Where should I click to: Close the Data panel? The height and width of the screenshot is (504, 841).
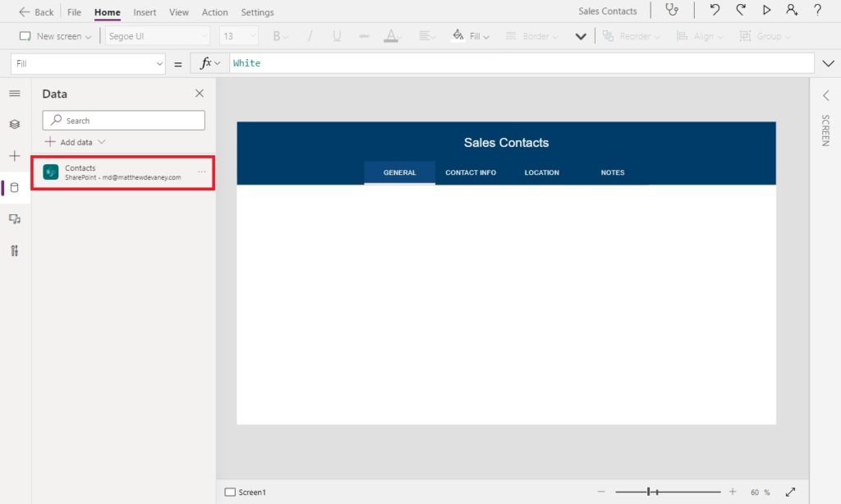coord(200,94)
